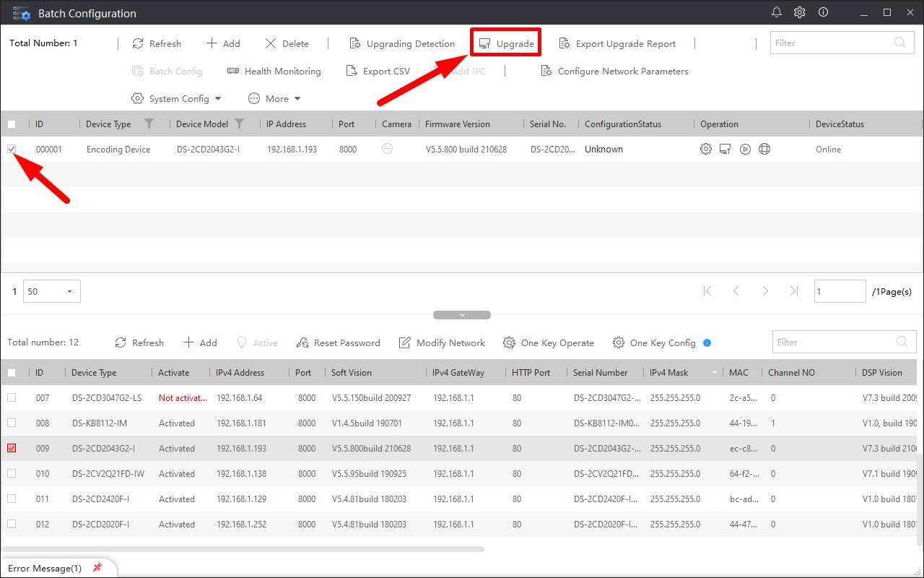Click the live view play icon

(x=745, y=150)
